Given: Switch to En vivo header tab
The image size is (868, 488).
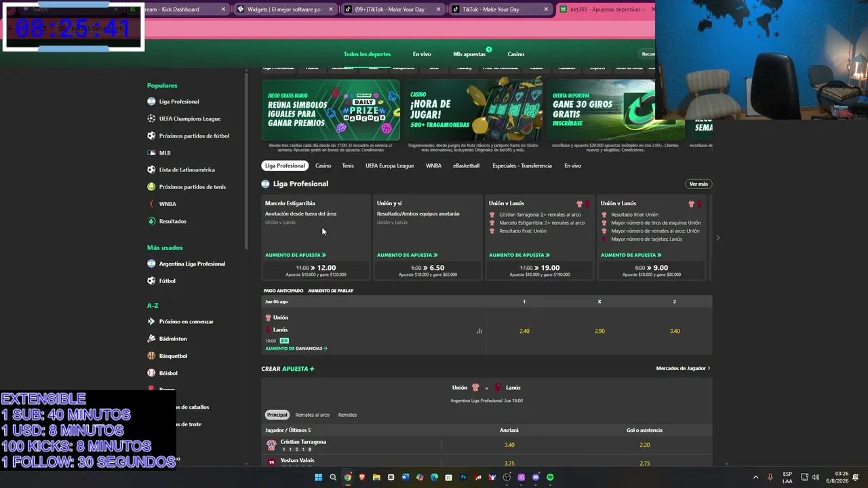Looking at the screenshot, I should coord(422,54).
